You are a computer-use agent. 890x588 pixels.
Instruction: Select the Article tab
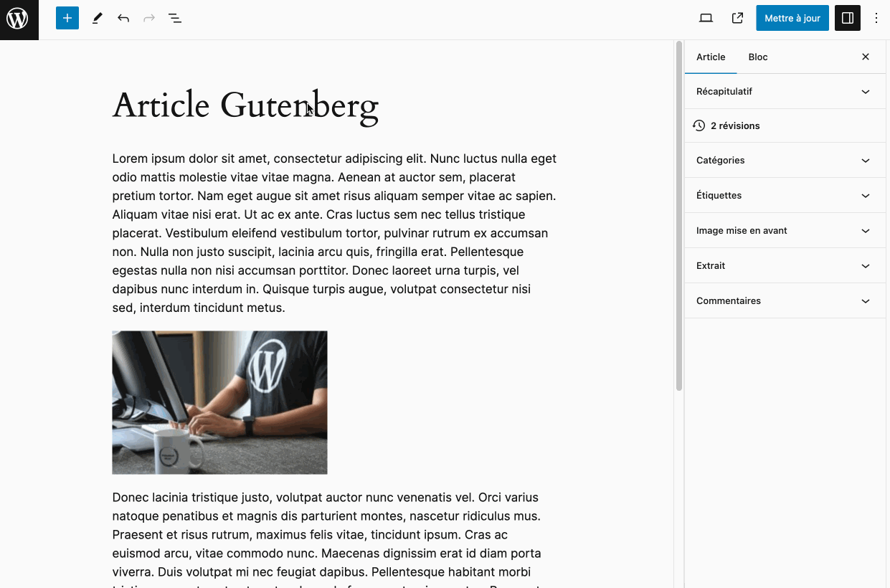pos(711,57)
